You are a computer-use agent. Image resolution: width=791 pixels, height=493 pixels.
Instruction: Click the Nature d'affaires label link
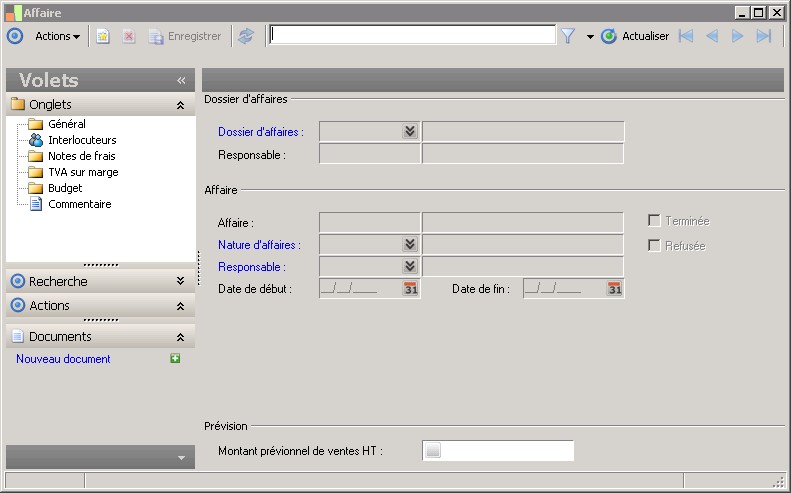tap(259, 245)
